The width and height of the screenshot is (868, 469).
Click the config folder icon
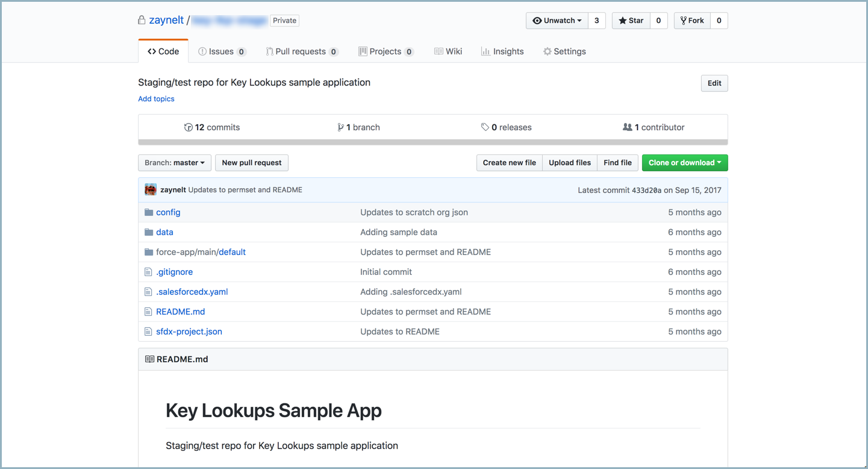[149, 212]
